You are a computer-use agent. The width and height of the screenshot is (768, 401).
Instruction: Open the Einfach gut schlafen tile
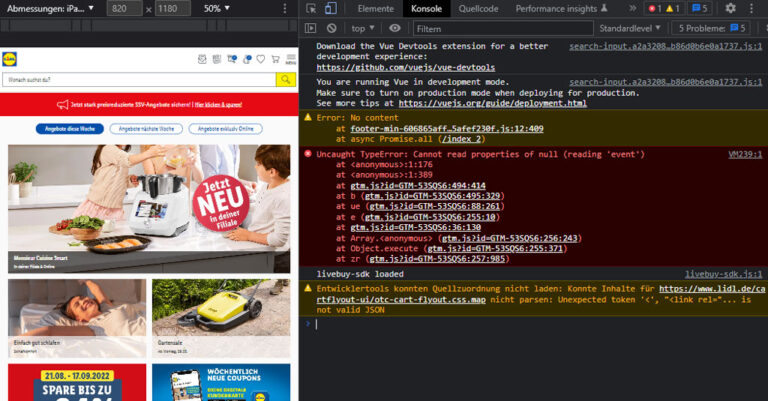(77, 318)
